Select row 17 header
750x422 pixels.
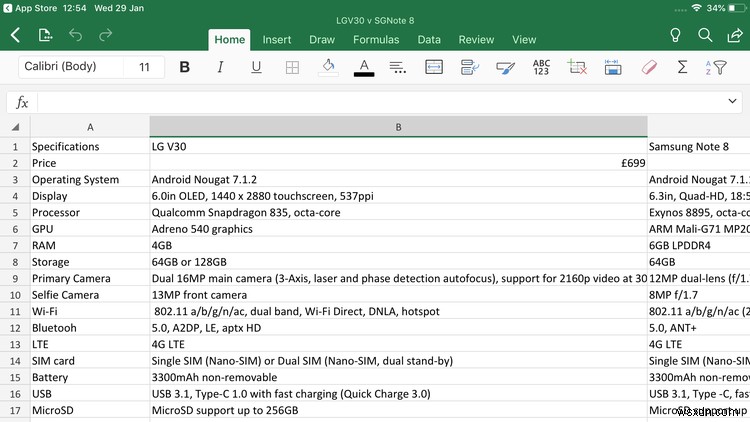coord(15,411)
